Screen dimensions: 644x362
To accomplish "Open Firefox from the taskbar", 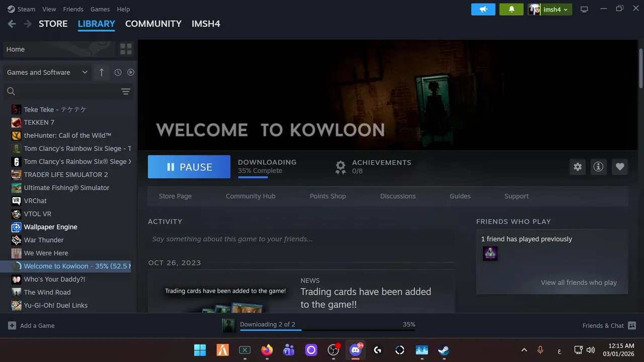I will pyautogui.click(x=267, y=350).
